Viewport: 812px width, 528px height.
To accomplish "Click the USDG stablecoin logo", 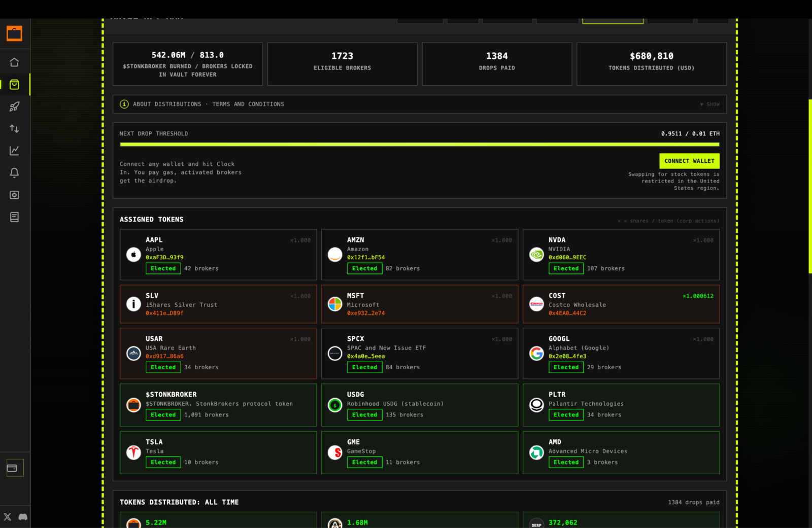I will click(x=335, y=405).
